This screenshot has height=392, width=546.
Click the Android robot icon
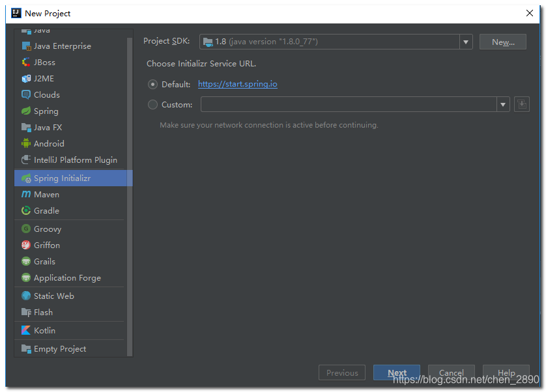(x=26, y=143)
